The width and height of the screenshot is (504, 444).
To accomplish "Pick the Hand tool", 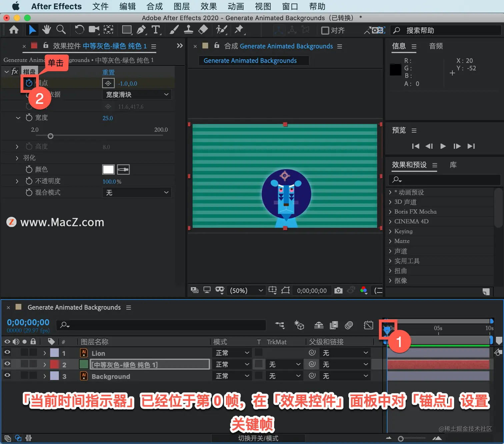I will (46, 30).
